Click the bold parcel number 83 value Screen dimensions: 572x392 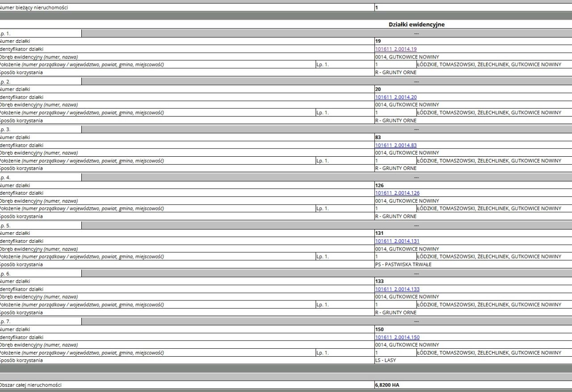[378, 137]
